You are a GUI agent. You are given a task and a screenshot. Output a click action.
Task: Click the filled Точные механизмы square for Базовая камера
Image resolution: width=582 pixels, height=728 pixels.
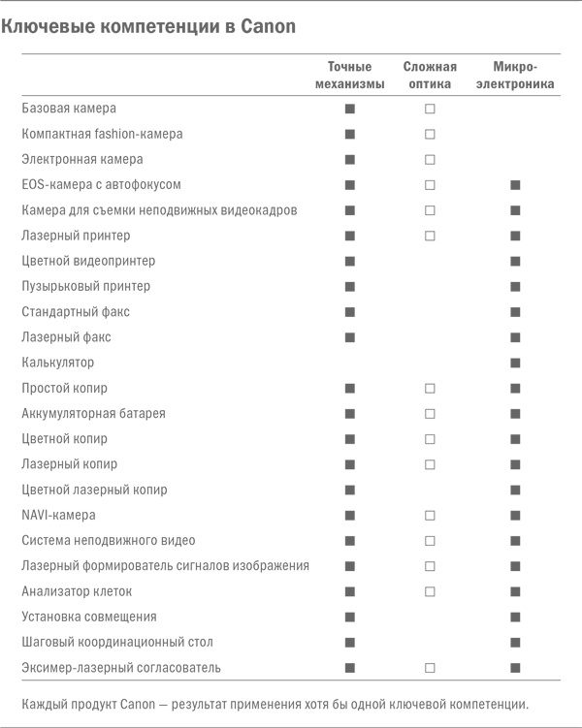pyautogui.click(x=349, y=109)
